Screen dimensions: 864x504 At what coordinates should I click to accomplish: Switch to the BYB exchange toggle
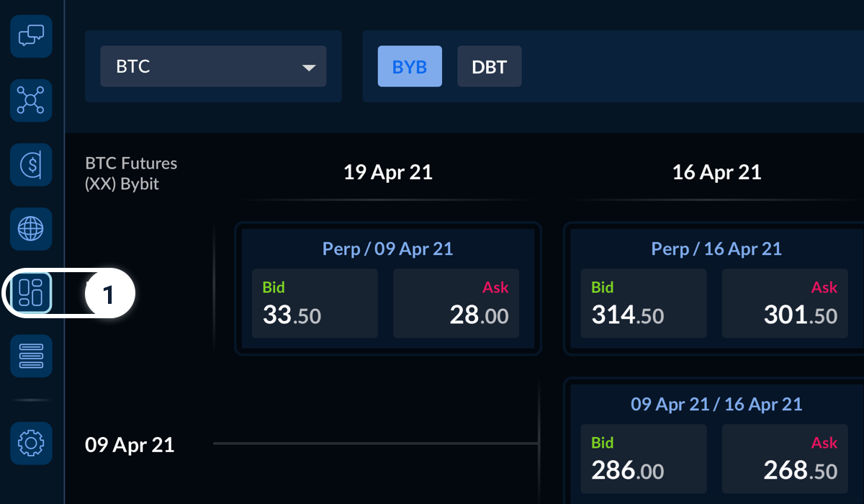point(410,66)
